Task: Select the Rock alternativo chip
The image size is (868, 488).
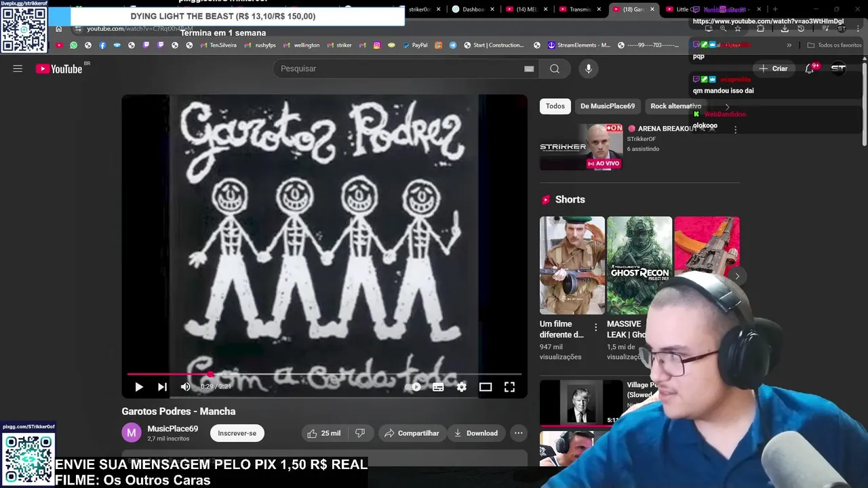Action: (x=675, y=106)
